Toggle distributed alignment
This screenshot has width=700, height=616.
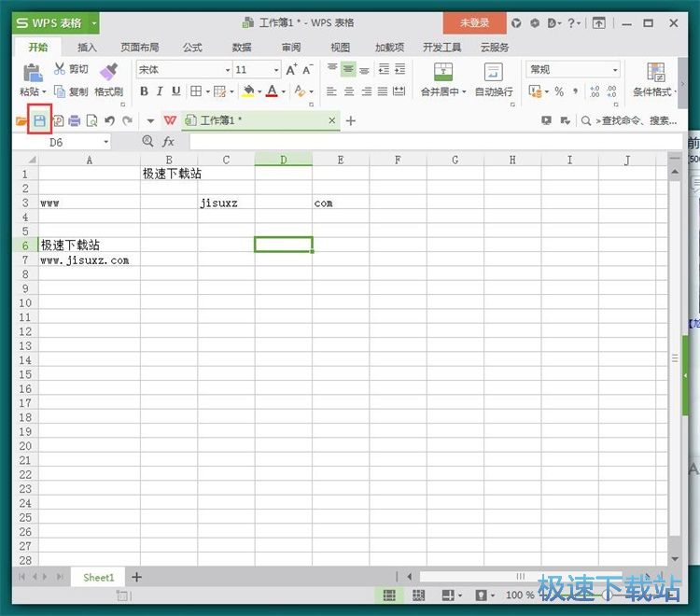pyautogui.click(x=399, y=91)
